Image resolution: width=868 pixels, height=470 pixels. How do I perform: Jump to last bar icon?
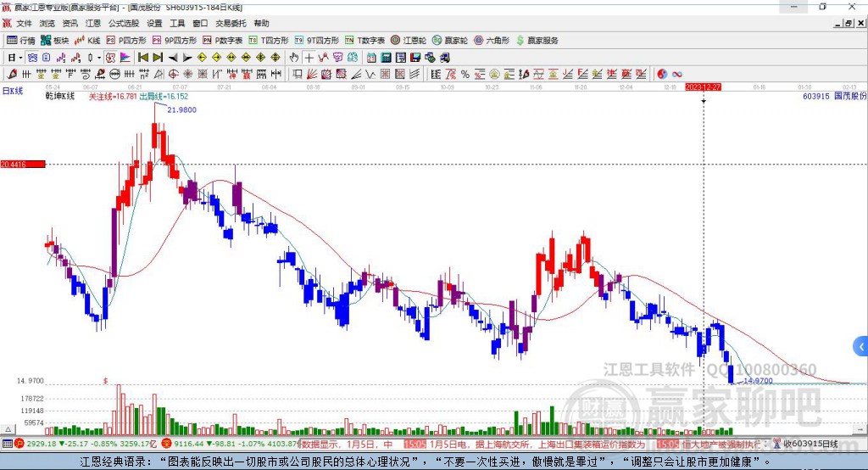click(x=158, y=58)
